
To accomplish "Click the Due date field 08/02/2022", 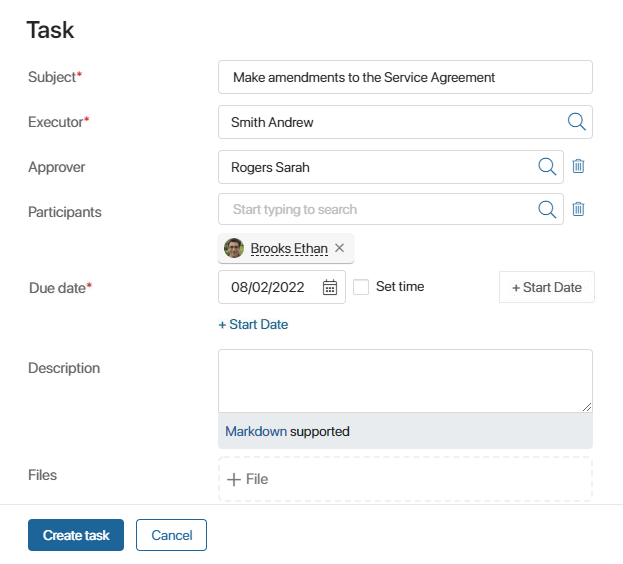I will 282,287.
